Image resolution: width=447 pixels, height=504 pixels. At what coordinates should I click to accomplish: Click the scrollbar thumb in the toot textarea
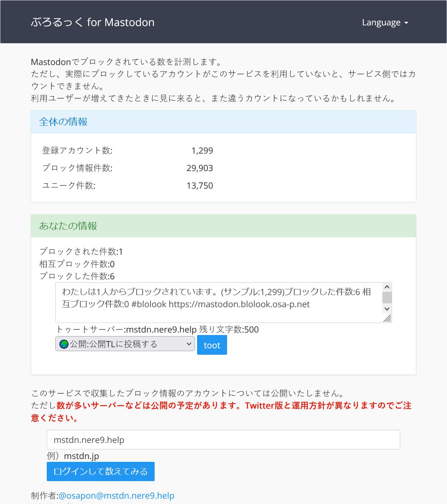(x=387, y=298)
